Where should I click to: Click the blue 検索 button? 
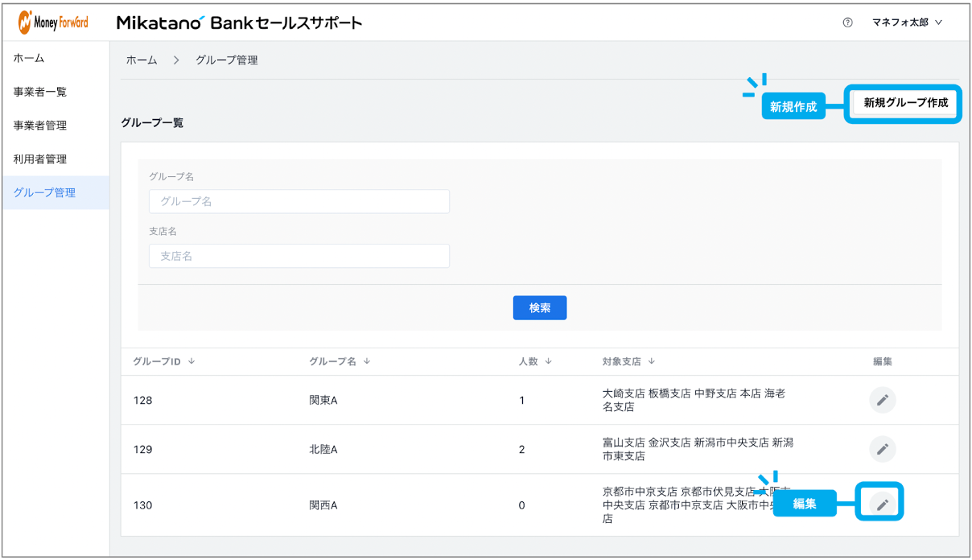tap(540, 307)
